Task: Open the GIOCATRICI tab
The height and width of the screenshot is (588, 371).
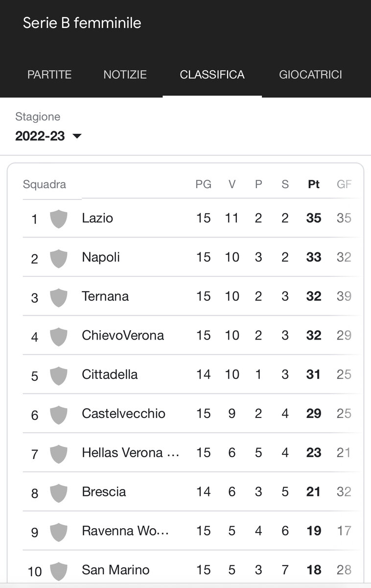Action: point(310,74)
